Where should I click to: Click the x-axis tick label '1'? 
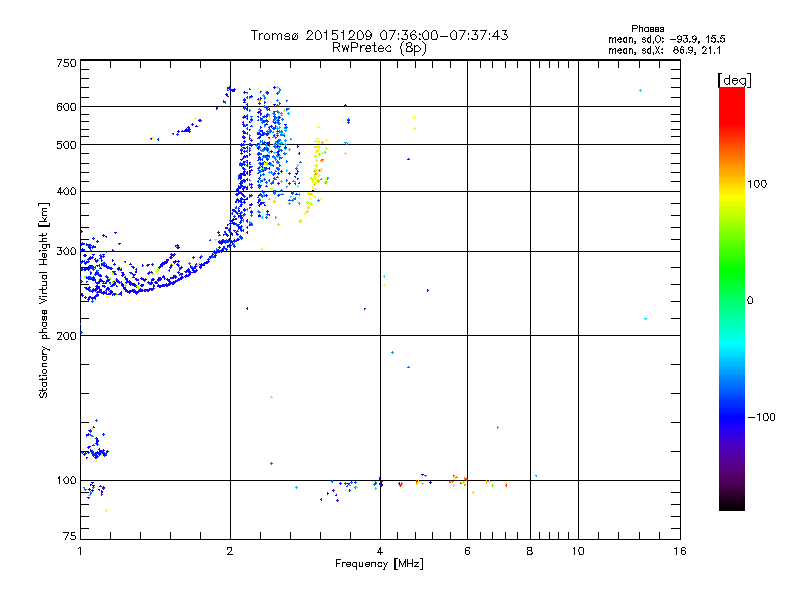[80, 551]
